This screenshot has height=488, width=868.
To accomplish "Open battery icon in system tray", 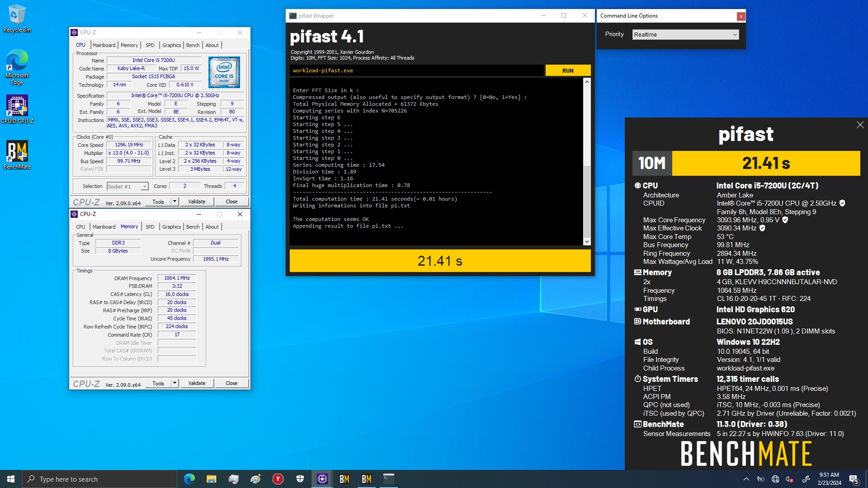I will tap(760, 479).
